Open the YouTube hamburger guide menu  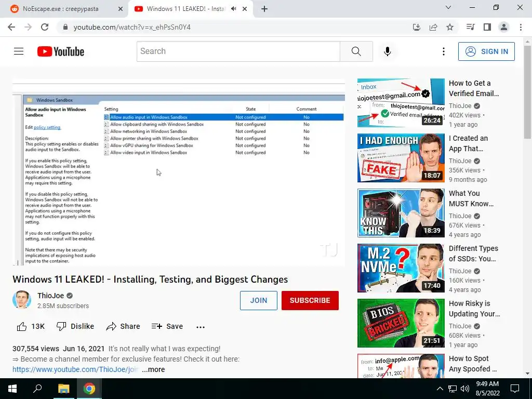pyautogui.click(x=19, y=51)
